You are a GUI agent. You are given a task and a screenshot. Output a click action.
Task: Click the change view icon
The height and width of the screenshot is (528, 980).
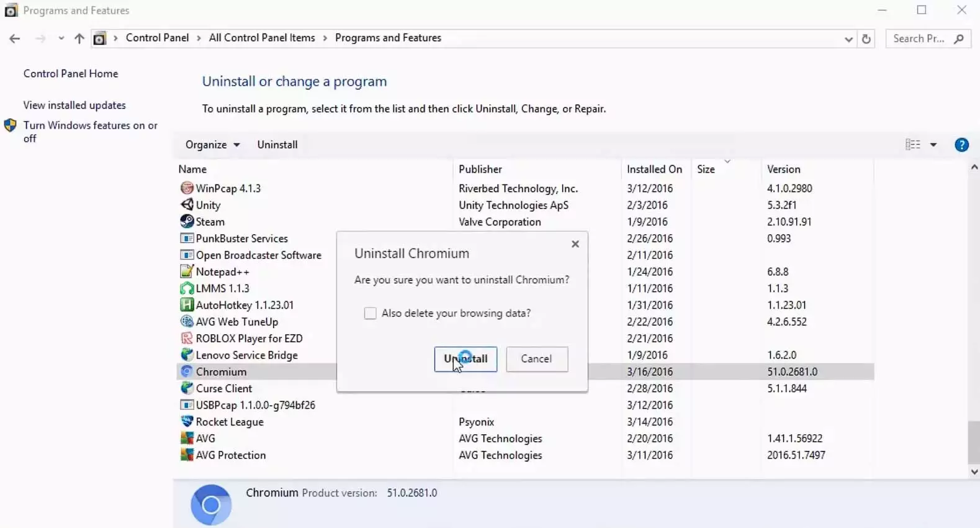click(912, 145)
